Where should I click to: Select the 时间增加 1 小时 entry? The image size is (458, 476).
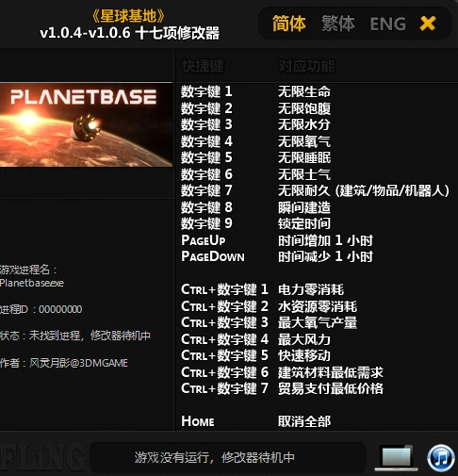coord(325,240)
